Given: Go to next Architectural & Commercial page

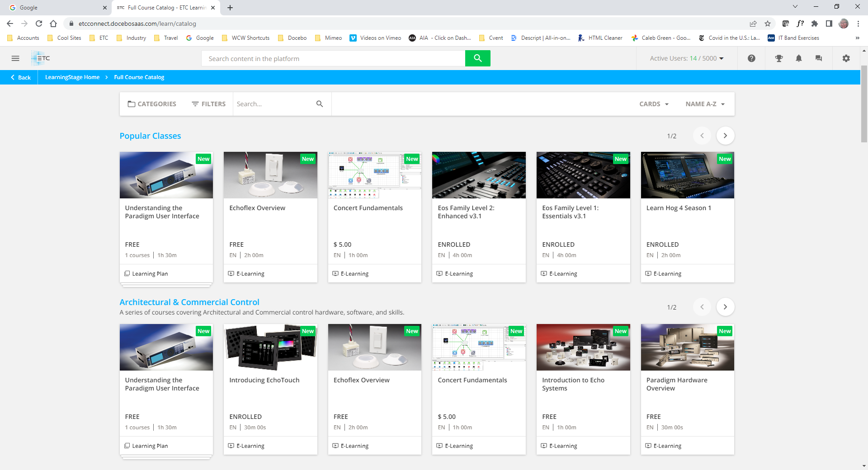Looking at the screenshot, I should click(x=725, y=307).
